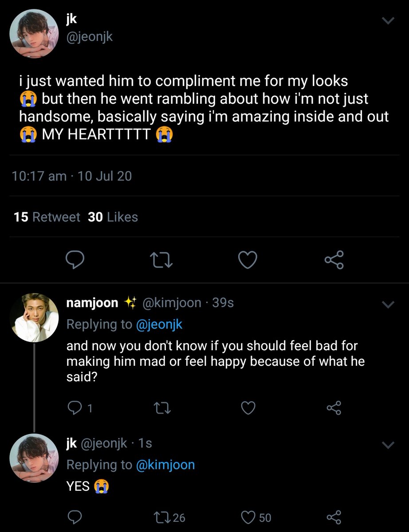View the 15 Retweet list
The height and width of the screenshot is (532, 409).
point(47,217)
